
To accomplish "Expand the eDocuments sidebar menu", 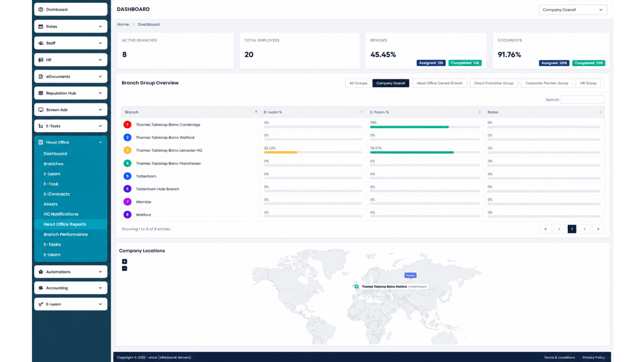I will tap(70, 77).
